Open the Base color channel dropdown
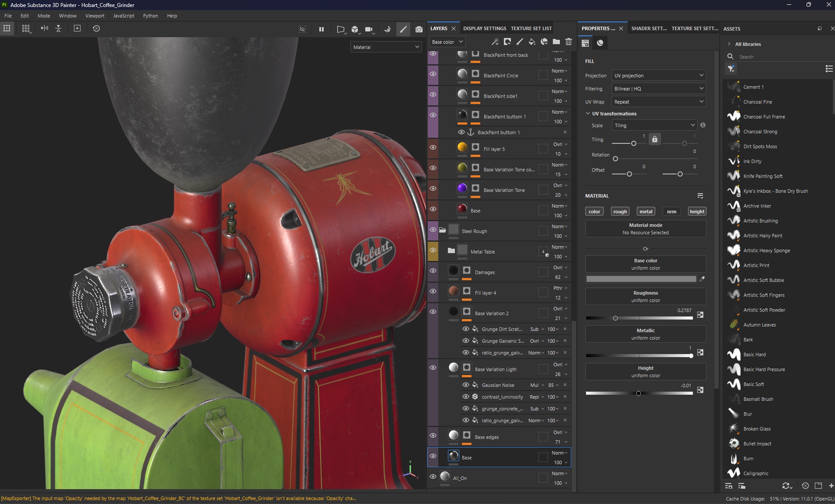835x504 pixels. (447, 42)
